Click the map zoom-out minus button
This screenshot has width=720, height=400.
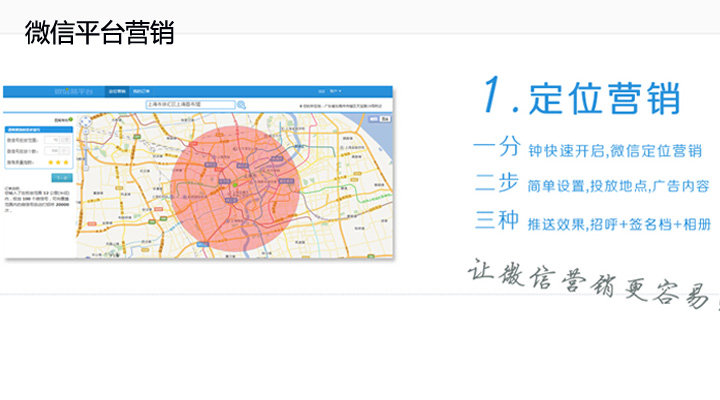tap(86, 168)
